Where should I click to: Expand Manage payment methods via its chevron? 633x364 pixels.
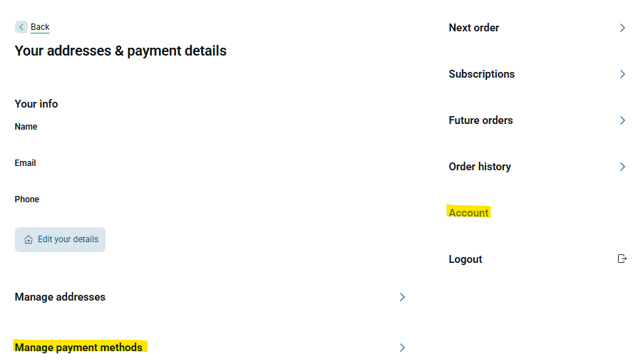tap(402, 348)
